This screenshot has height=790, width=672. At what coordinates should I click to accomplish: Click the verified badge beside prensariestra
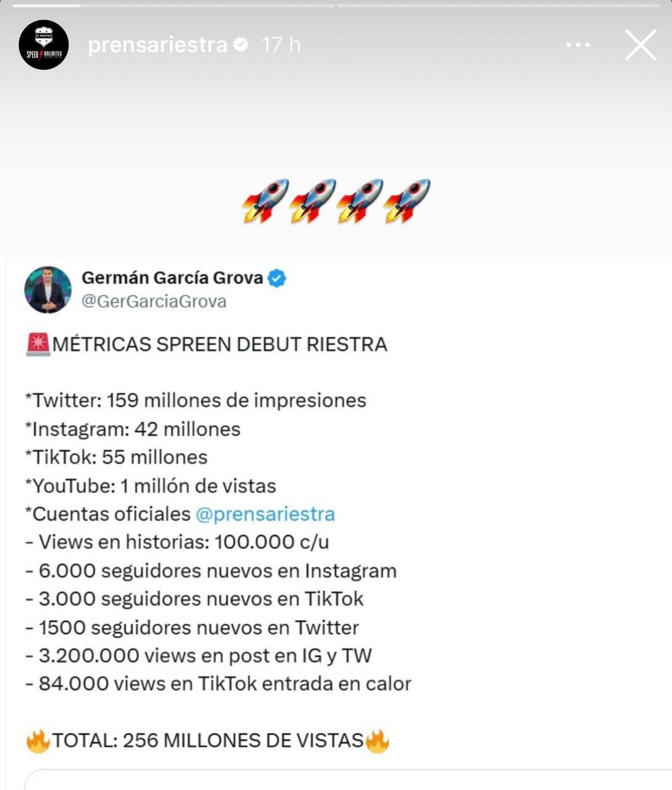click(x=241, y=44)
